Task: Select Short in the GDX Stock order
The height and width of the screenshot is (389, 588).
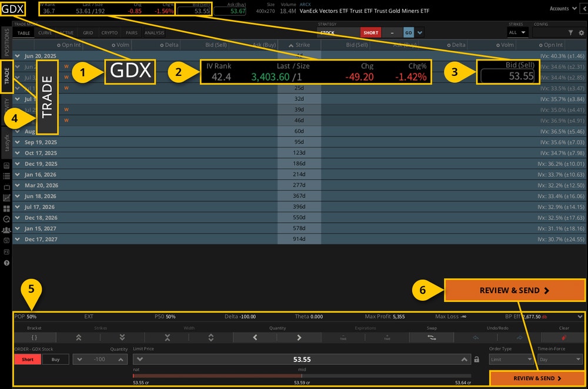Action: click(x=28, y=359)
